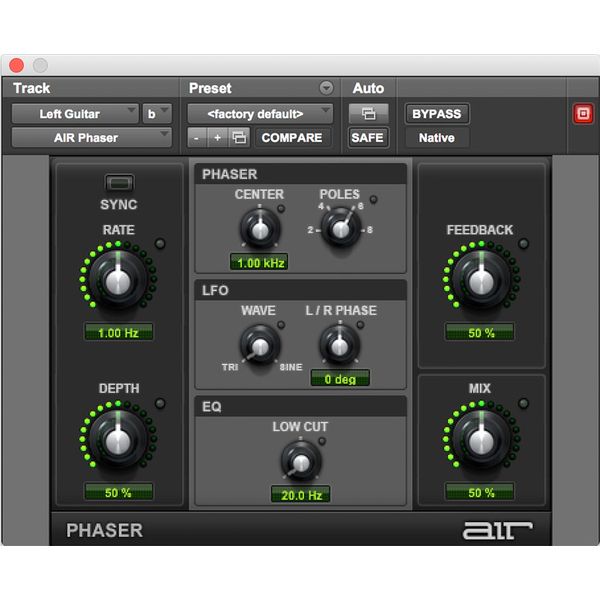Click the LOW CUT automation indicator LED
This screenshot has height=600, width=600.
click(x=322, y=441)
